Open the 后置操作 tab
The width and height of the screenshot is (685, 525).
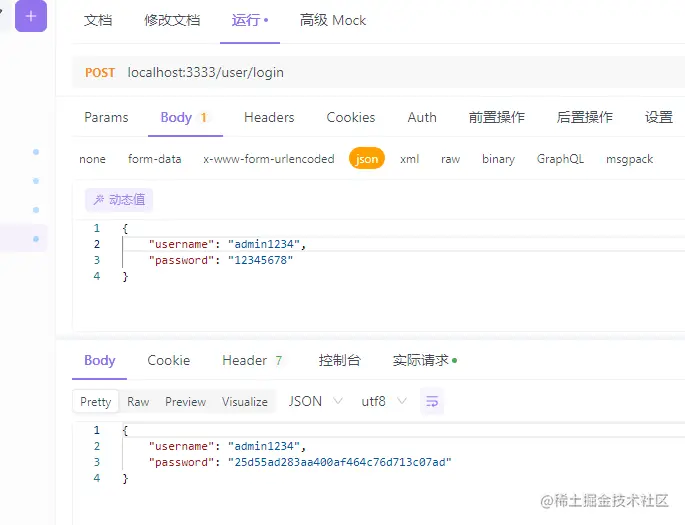pos(585,117)
